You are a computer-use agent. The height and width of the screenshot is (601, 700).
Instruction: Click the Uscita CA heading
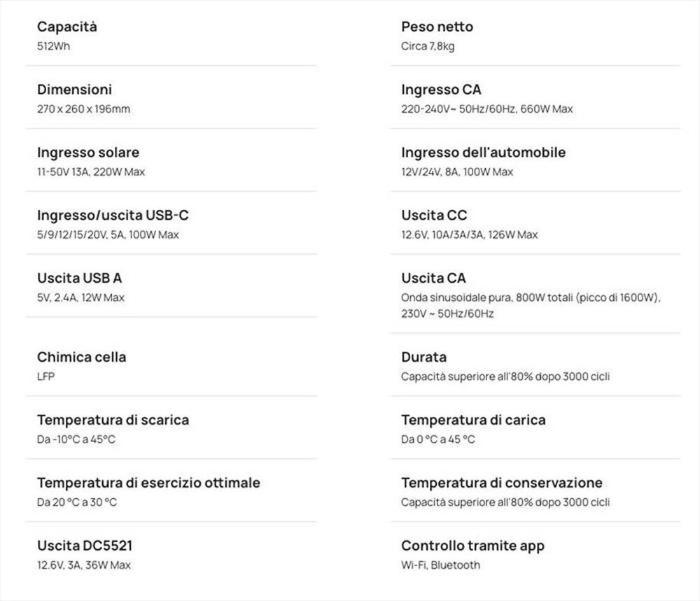click(433, 278)
